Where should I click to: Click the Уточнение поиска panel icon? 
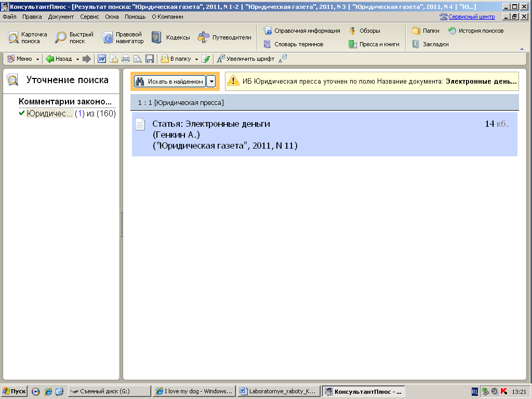[x=12, y=80]
